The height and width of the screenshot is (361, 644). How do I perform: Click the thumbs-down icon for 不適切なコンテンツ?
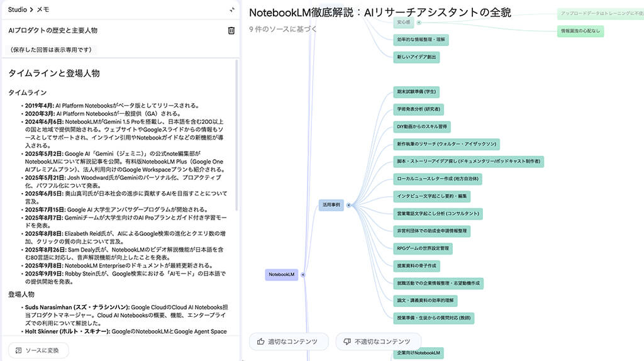tap(347, 342)
